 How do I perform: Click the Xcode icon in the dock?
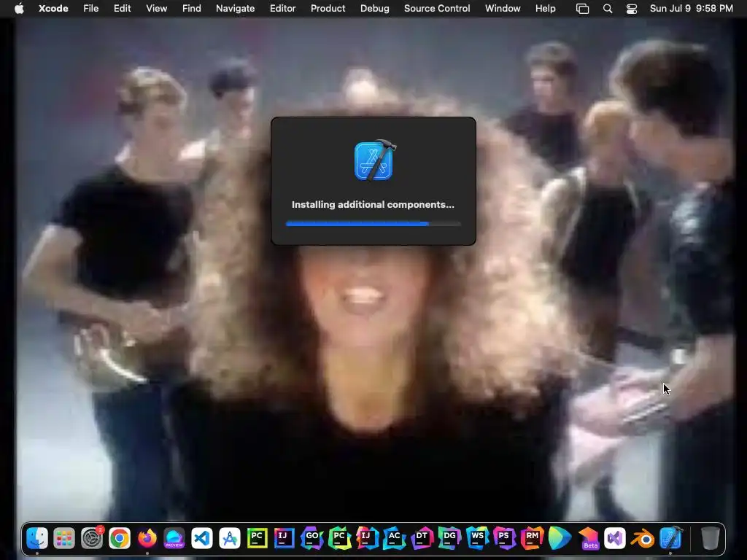coord(670,539)
